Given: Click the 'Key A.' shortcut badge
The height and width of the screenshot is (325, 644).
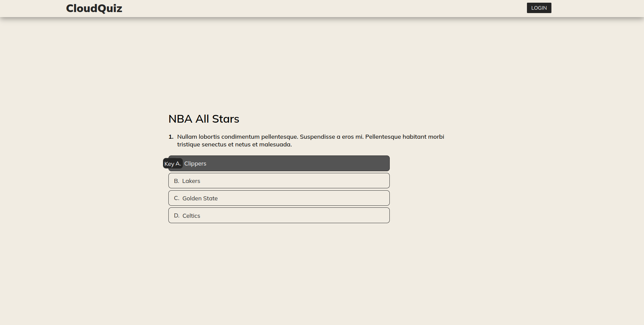Looking at the screenshot, I should tap(173, 164).
